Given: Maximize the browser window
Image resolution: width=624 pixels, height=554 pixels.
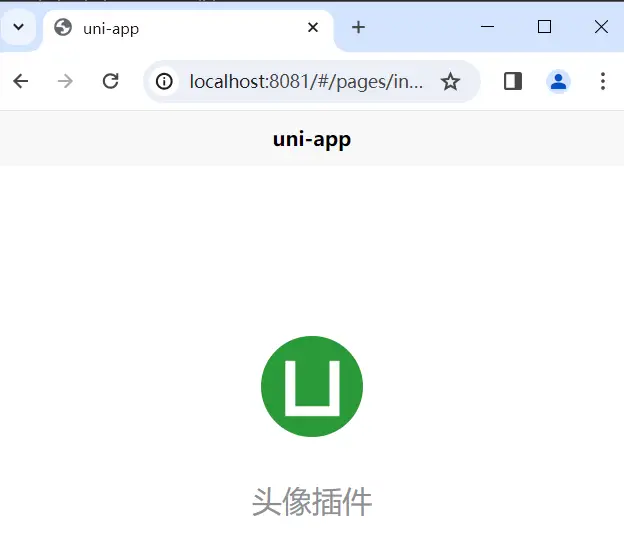Looking at the screenshot, I should [x=544, y=27].
